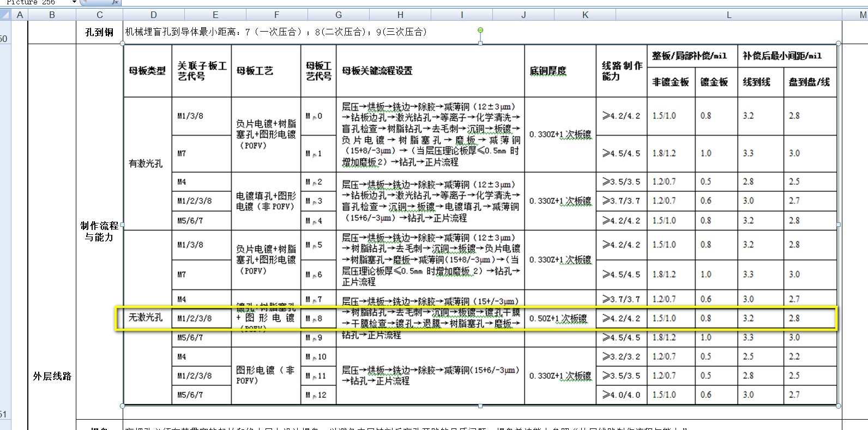Viewport: 868px width, 430px height.
Task: Click the 母板类型 header in the table picture
Action: coord(147,71)
